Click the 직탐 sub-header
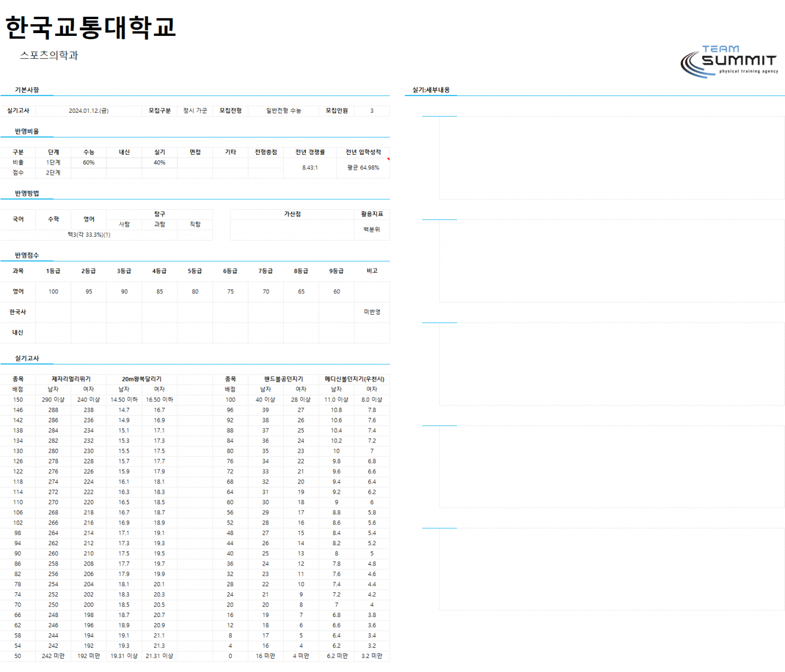The width and height of the screenshot is (785, 672). coord(195,224)
